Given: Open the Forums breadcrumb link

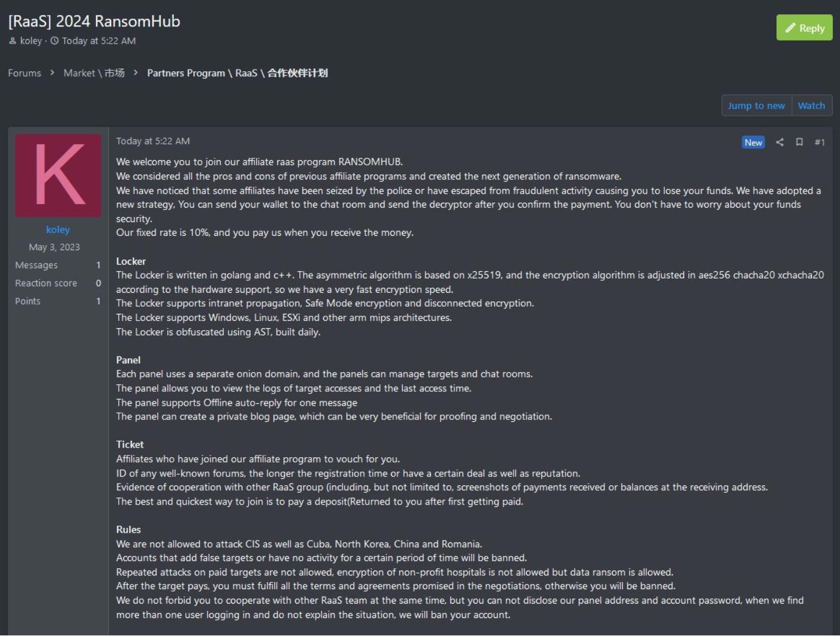Looking at the screenshot, I should click(25, 73).
